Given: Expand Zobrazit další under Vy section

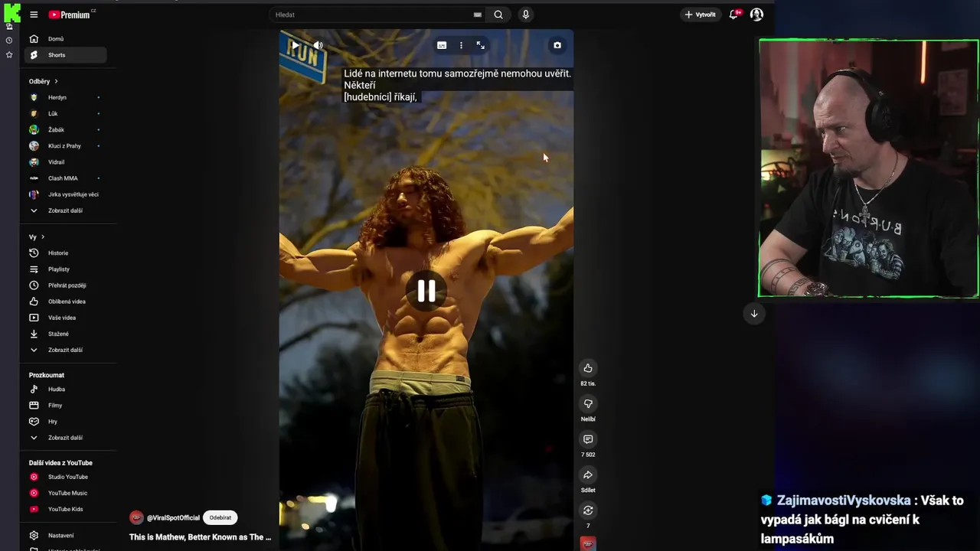Looking at the screenshot, I should [x=65, y=350].
